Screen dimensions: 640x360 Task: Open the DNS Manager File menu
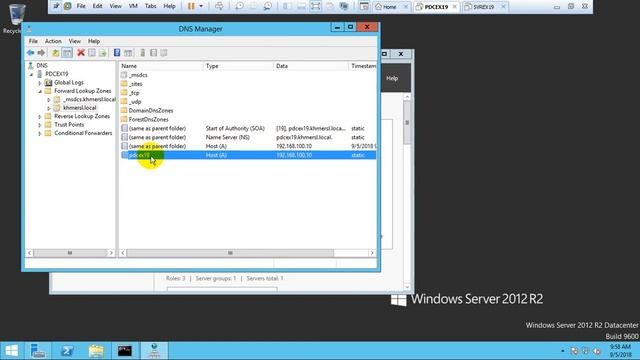click(33, 41)
